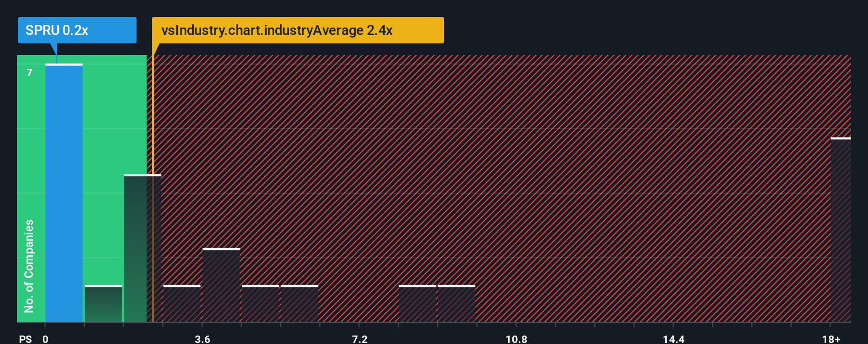
Task: Click the bar just above 3.6
Action: [x=221, y=285]
